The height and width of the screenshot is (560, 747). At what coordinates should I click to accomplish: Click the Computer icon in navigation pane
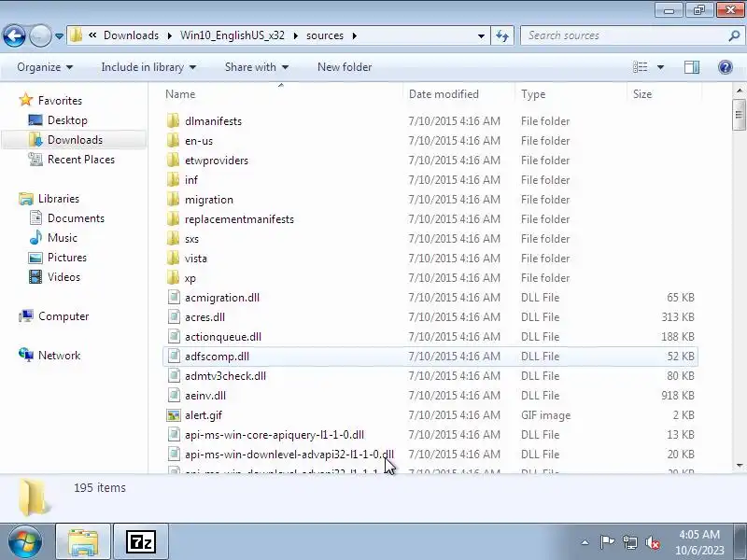[26, 316]
